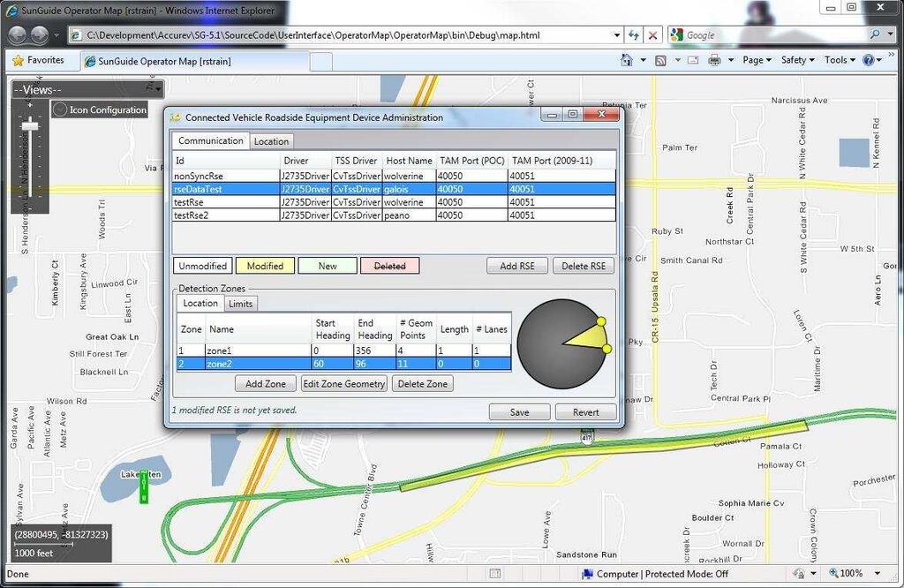Switch to the Location tab of the RSE dialog
The height and width of the screenshot is (588, 904).
[271, 140]
